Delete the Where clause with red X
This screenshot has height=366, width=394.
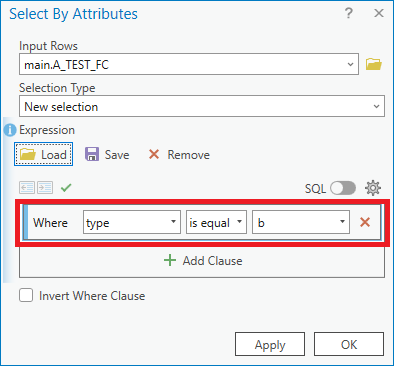365,222
